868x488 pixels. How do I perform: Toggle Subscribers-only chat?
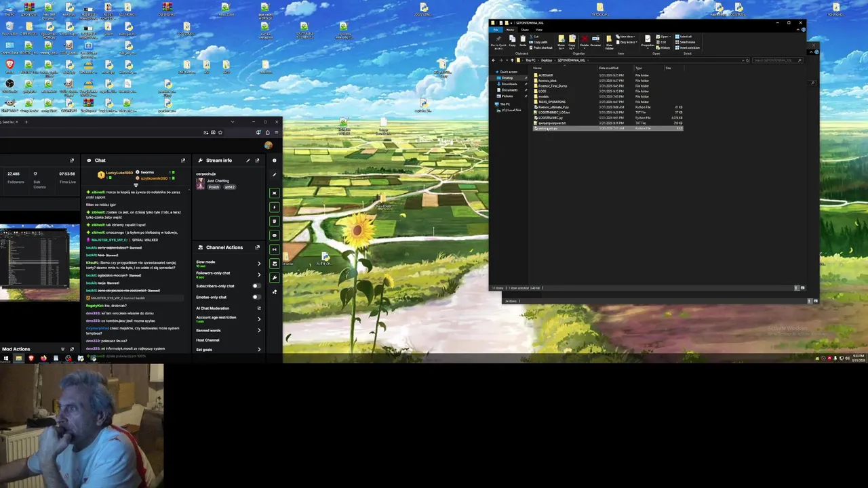pos(256,286)
